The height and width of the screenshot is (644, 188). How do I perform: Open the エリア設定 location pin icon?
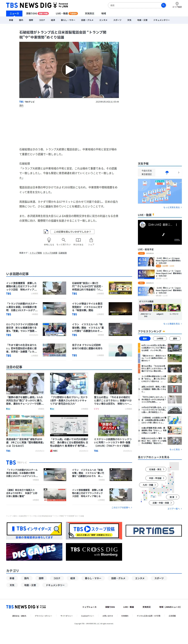point(177,4)
